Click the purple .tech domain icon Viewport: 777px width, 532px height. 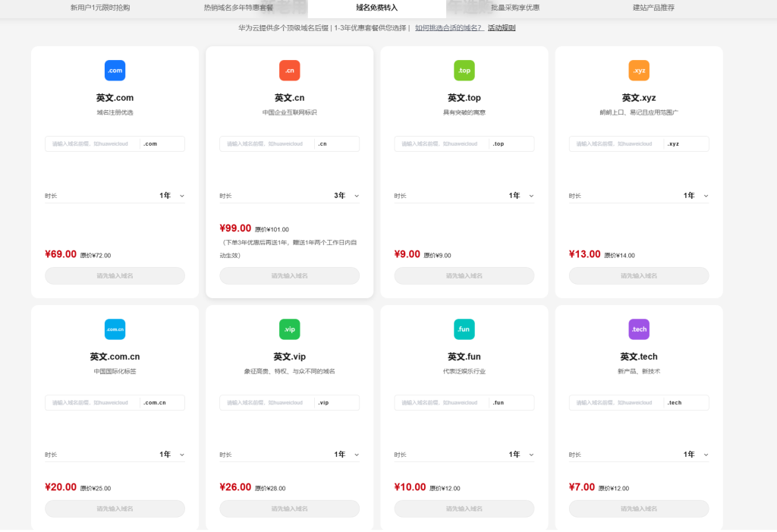pyautogui.click(x=639, y=329)
